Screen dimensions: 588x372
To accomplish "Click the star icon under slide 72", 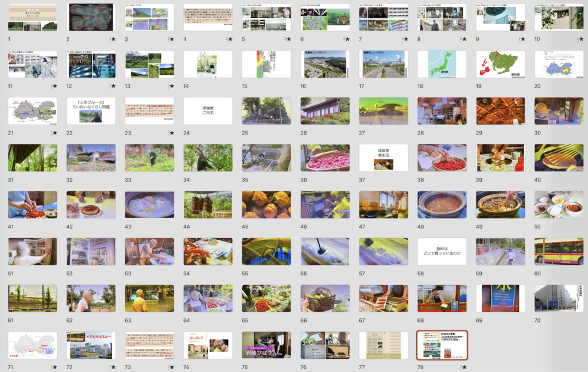I will (x=113, y=367).
